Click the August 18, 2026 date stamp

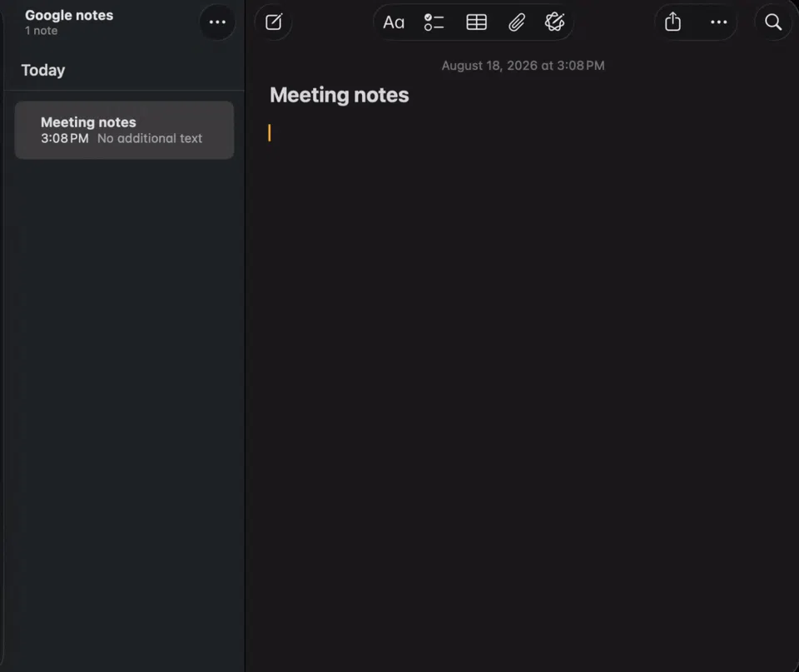(523, 66)
